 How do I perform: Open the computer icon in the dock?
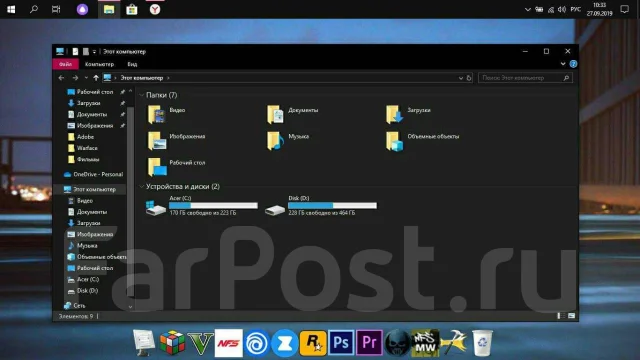coord(144,343)
